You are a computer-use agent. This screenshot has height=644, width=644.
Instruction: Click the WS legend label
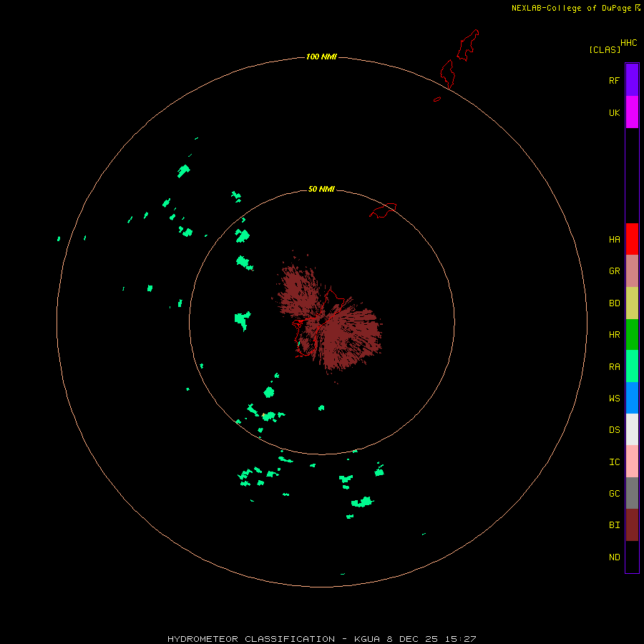pyautogui.click(x=614, y=398)
